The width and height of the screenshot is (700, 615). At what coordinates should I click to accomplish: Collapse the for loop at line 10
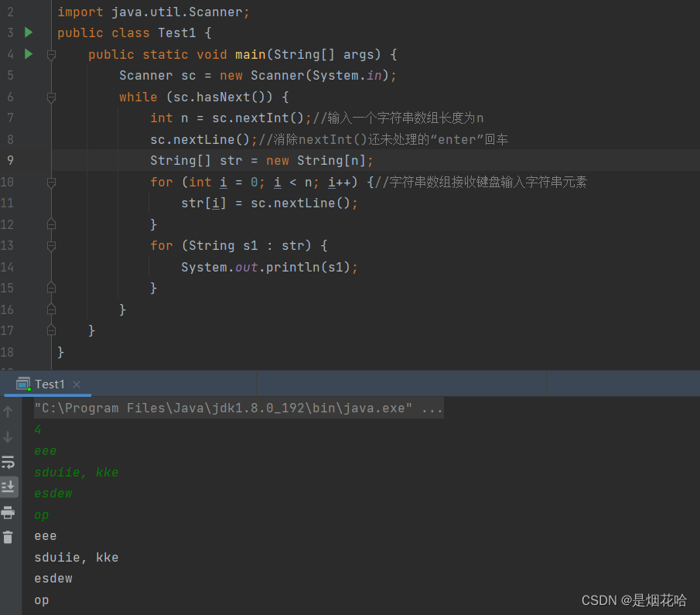[x=51, y=182]
